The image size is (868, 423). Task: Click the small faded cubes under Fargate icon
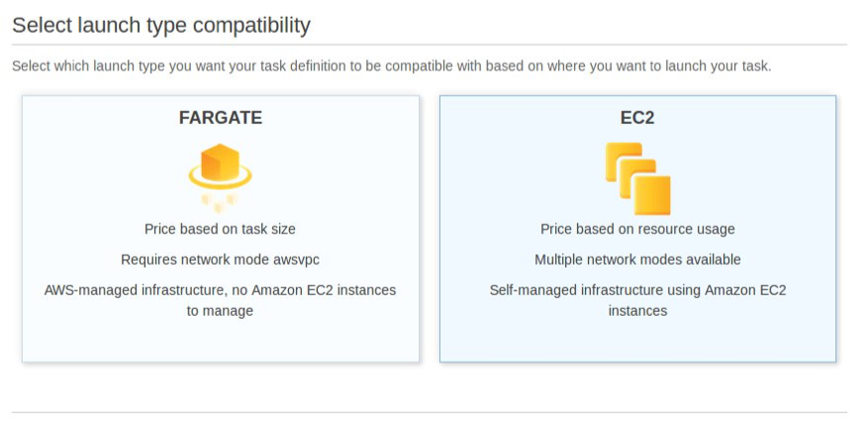(x=220, y=202)
